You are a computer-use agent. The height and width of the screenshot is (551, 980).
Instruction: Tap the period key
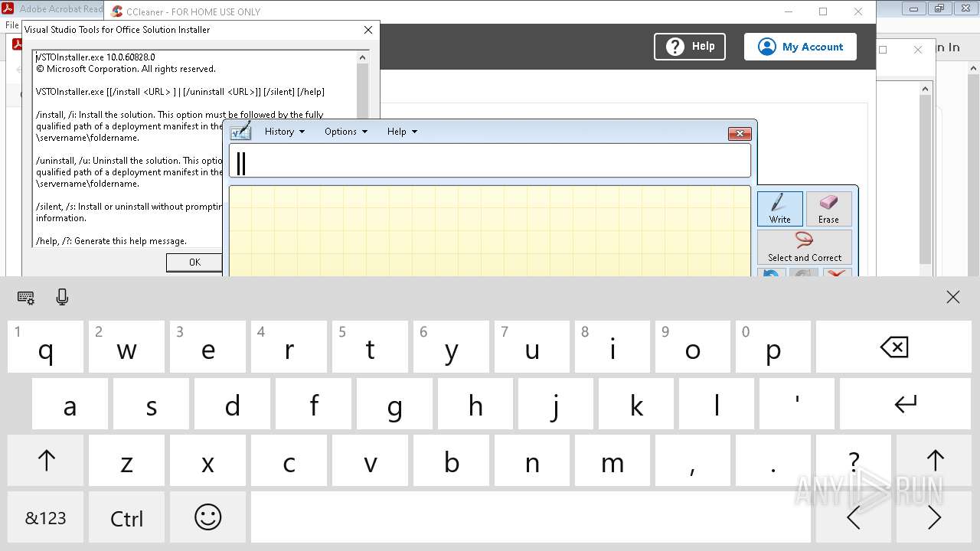click(x=773, y=461)
